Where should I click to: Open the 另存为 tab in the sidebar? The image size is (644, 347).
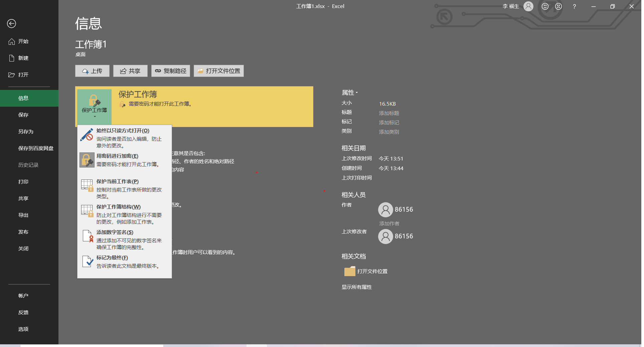(29, 132)
